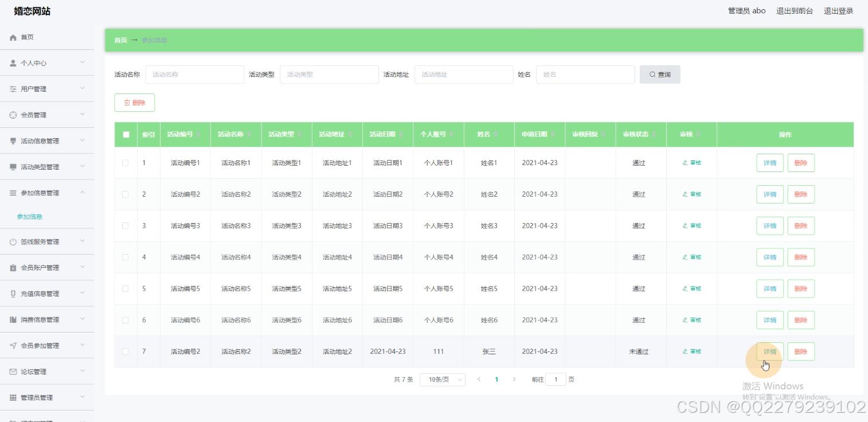Click the sliders icon beside 用户管理
The height and width of the screenshot is (422, 868).
[13, 89]
